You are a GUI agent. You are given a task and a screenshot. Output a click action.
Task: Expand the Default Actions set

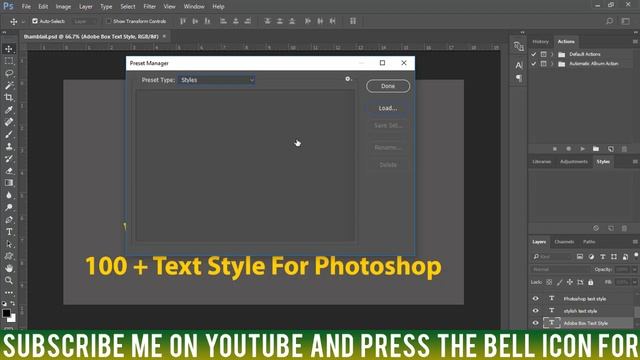pyautogui.click(x=552, y=54)
